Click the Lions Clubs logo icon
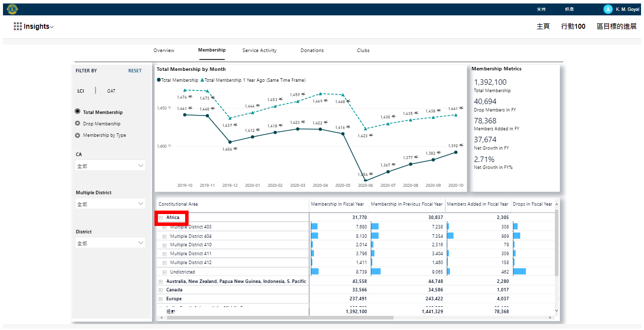Screen dimensions: 644x330 pyautogui.click(x=12, y=9)
